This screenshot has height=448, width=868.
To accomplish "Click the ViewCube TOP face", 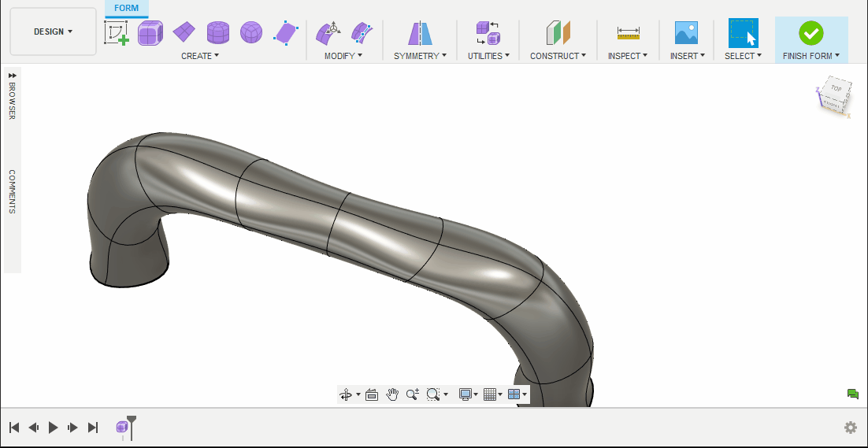I will coord(835,89).
